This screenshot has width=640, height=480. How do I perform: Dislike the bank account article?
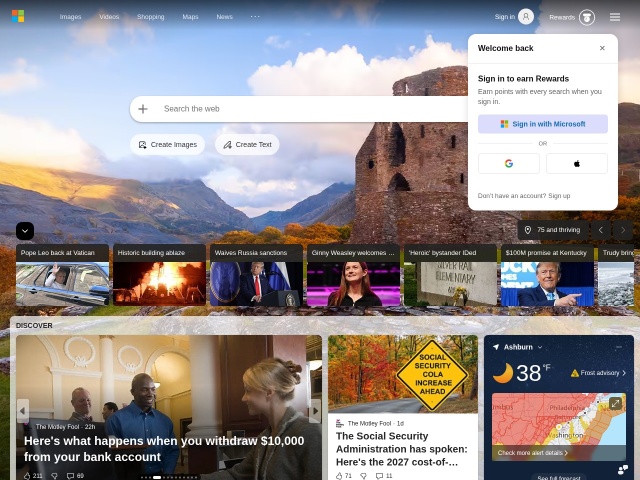click(x=54, y=476)
